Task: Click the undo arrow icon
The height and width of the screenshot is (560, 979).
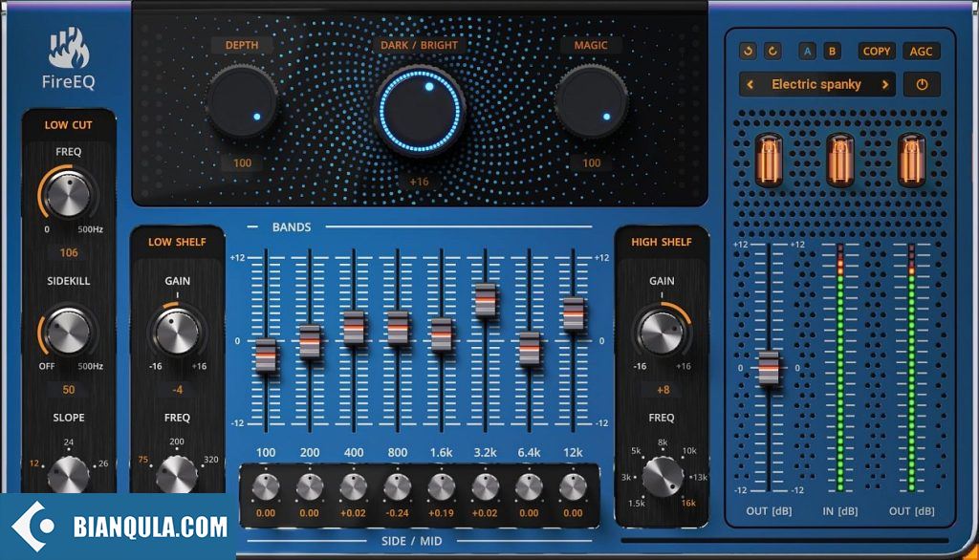Action: (748, 52)
